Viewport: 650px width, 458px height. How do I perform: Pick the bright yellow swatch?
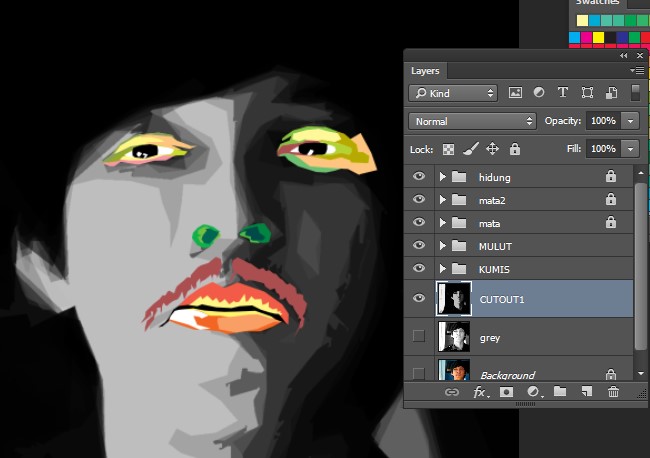(598, 38)
